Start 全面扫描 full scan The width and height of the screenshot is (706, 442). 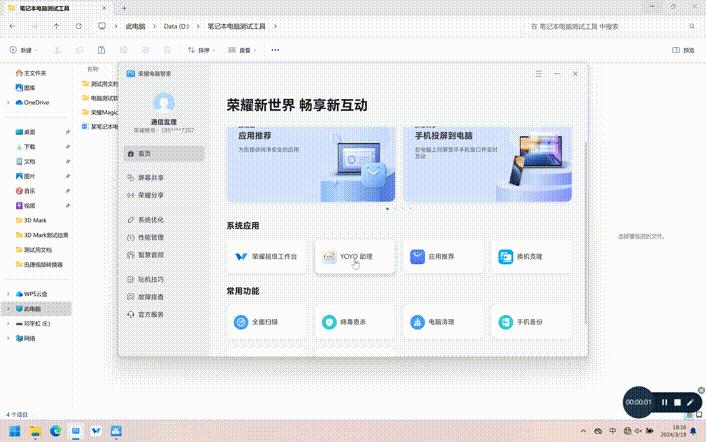coord(266,322)
